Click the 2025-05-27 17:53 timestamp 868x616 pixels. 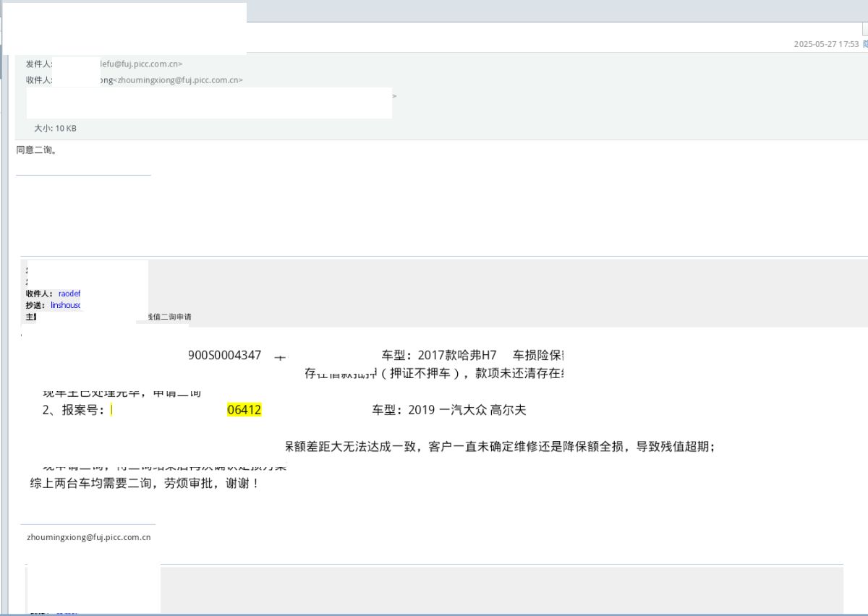coord(826,44)
